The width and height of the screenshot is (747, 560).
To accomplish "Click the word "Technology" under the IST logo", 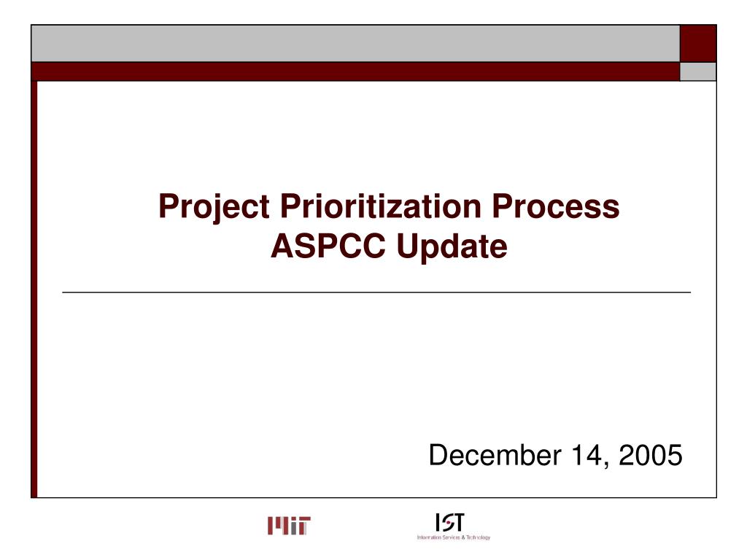I will click(478, 537).
